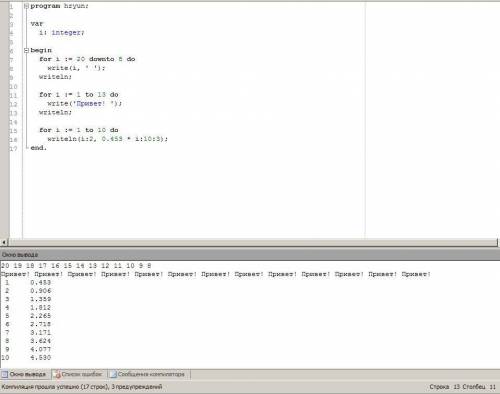Click the Окно вывода tab icon
This screenshot has width=500, height=394.
pos(5,374)
